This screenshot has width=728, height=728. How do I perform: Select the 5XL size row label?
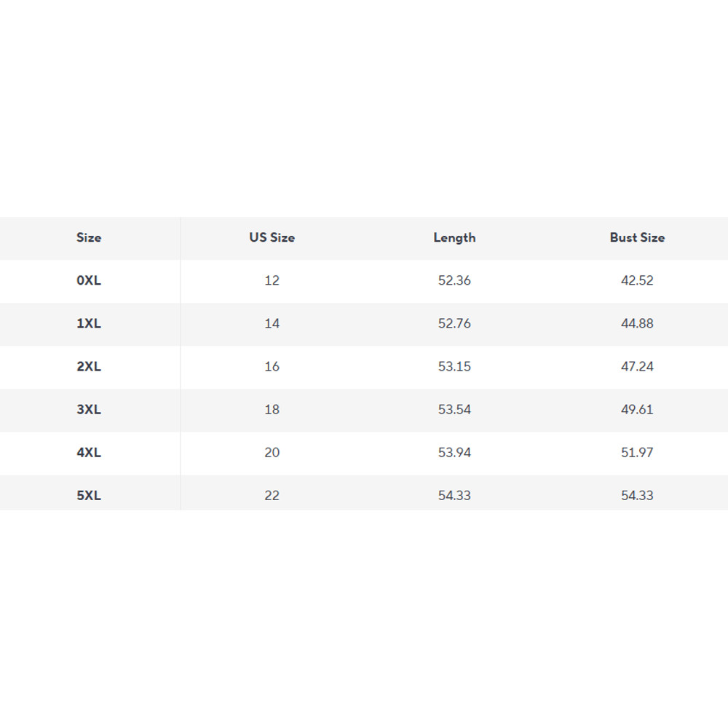pos(89,495)
